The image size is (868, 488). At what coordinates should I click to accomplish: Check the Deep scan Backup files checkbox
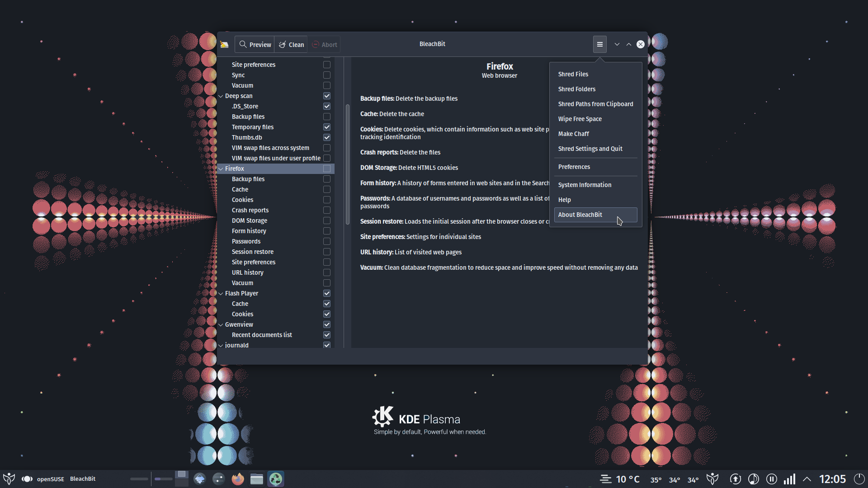tap(327, 117)
